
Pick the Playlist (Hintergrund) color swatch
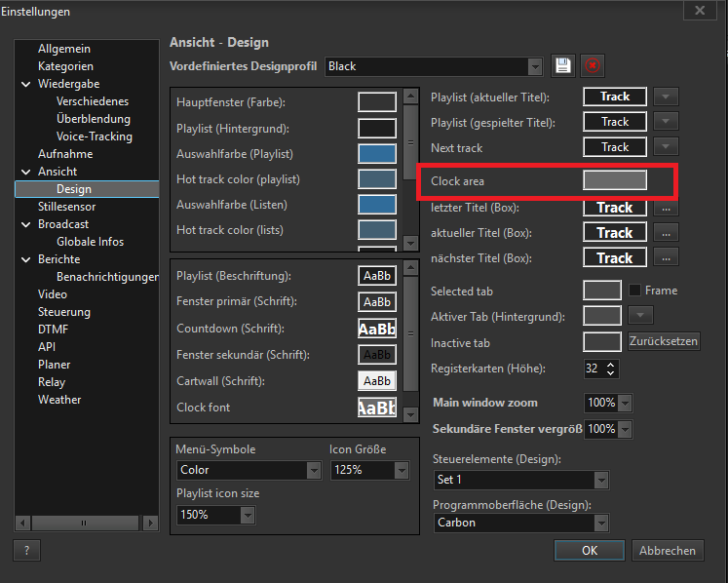(x=377, y=128)
